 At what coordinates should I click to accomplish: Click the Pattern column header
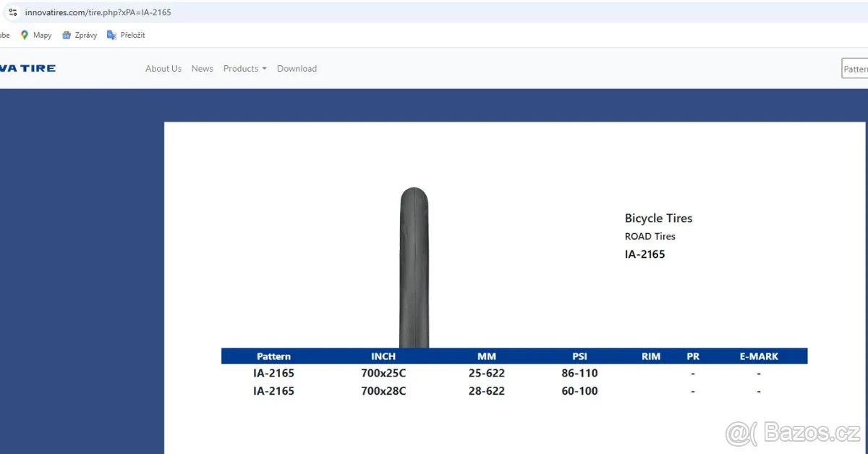pyautogui.click(x=273, y=356)
